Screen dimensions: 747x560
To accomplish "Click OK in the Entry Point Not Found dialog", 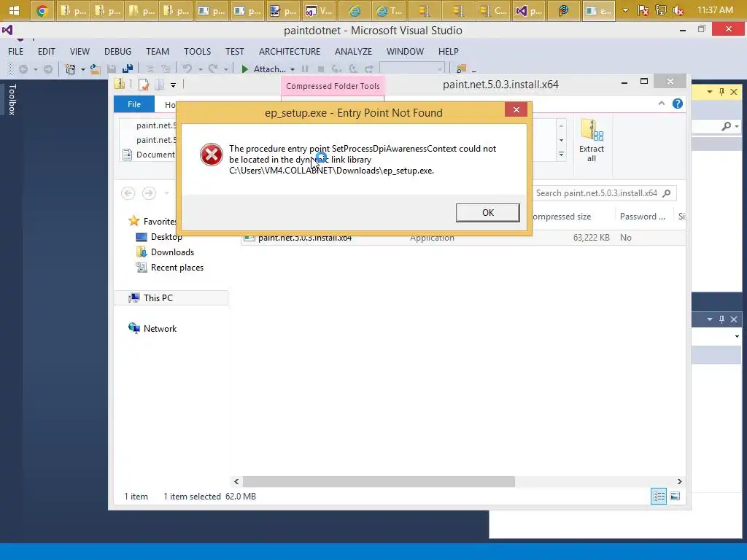I will (x=487, y=212).
